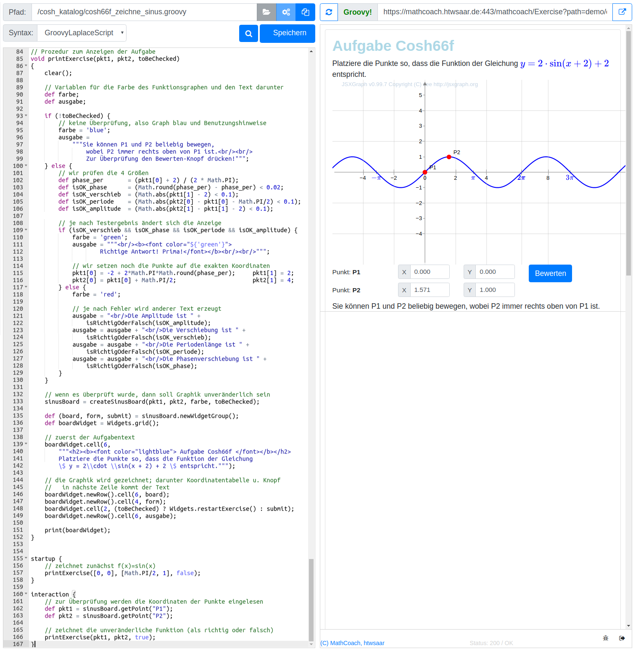Collapse the startup block at line 155
633x672 pixels.
click(x=26, y=558)
